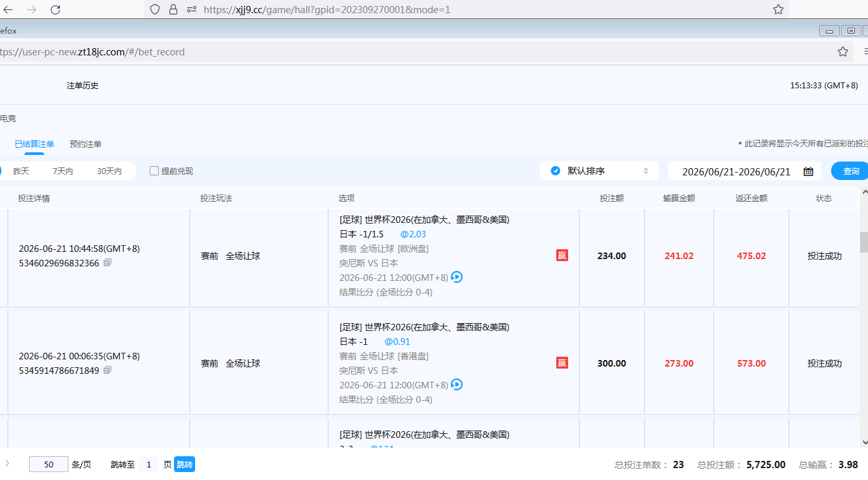This screenshot has width=868, height=480.
Task: Click the bet amount 300.00
Action: [612, 363]
